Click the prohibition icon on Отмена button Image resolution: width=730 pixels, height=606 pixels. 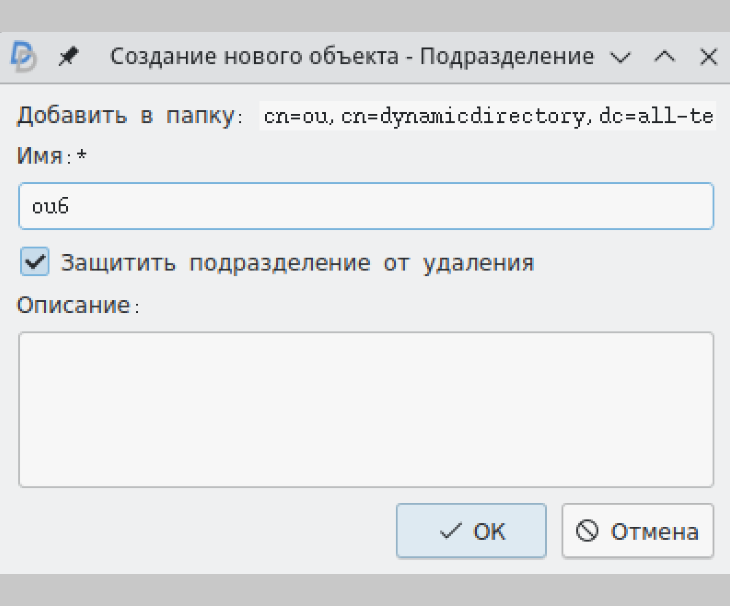tap(587, 531)
